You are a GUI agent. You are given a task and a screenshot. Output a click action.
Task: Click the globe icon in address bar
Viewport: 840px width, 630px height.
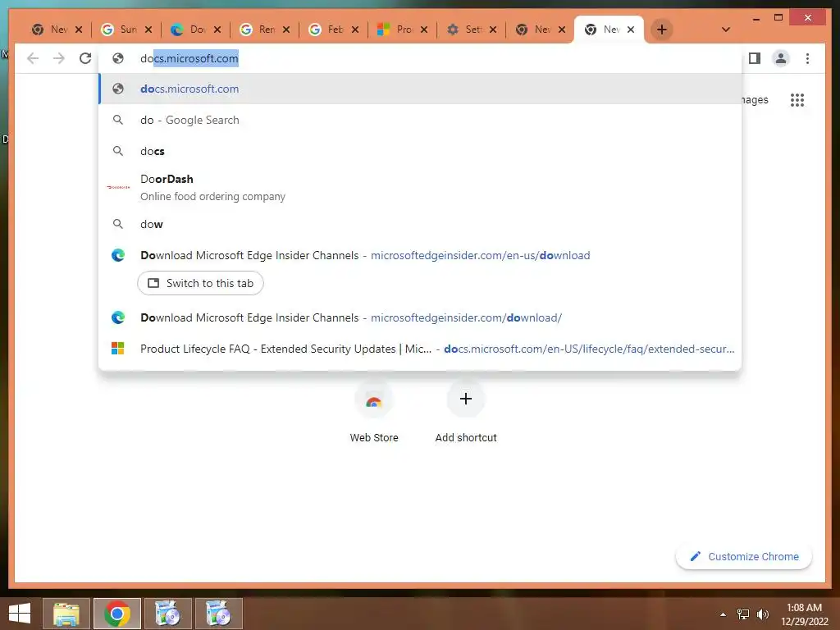point(118,58)
